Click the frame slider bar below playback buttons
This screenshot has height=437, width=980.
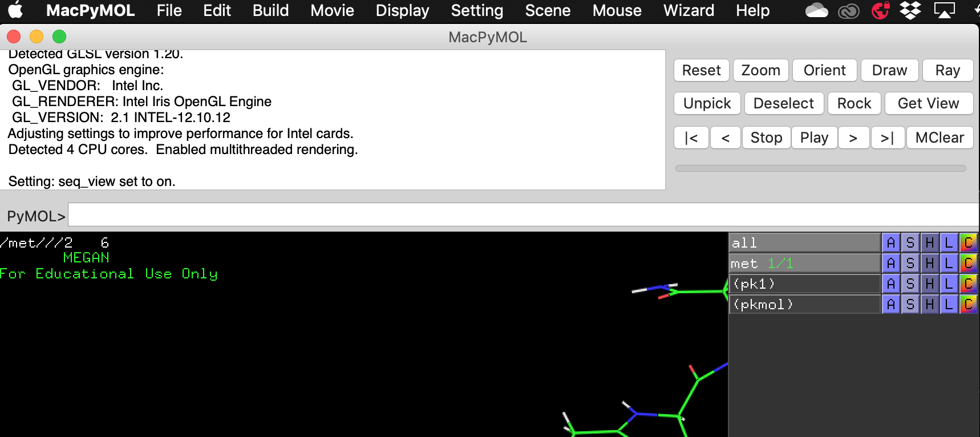coord(821,168)
